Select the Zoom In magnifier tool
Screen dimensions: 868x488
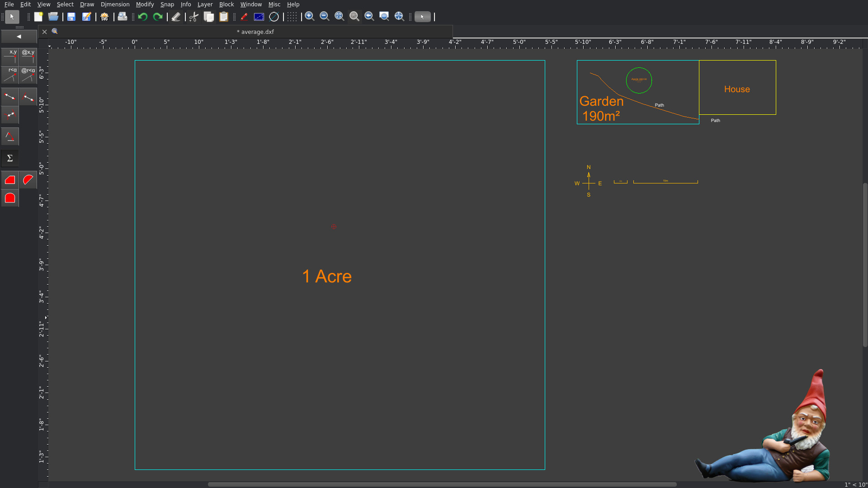coord(310,16)
